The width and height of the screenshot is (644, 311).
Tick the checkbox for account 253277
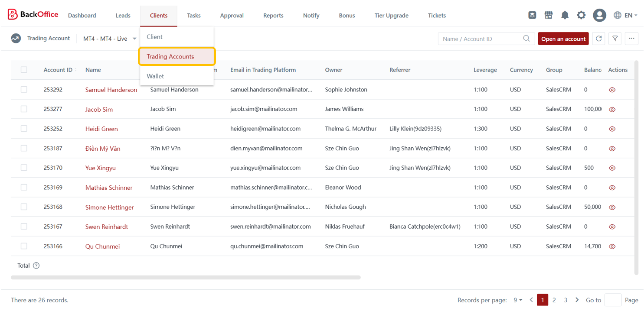(x=24, y=109)
